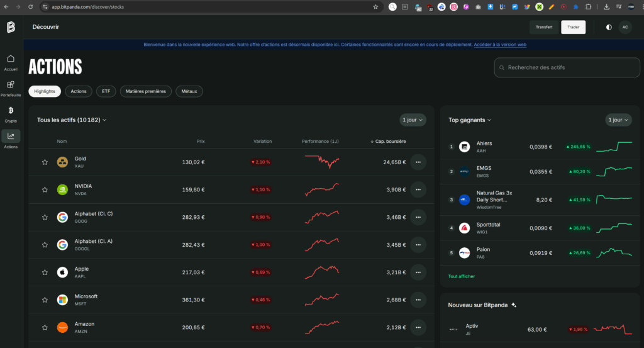The width and height of the screenshot is (644, 348).
Task: Reload the page in browser
Action: (x=30, y=6)
